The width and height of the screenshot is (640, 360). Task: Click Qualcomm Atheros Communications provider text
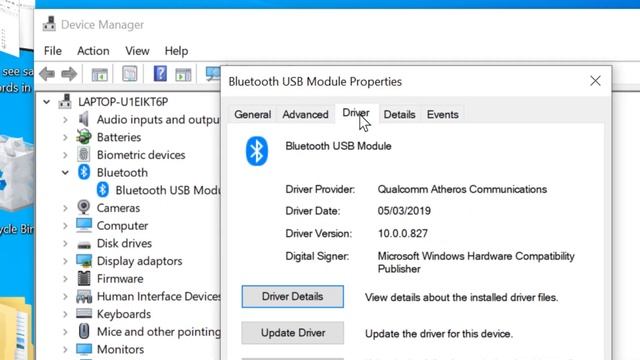tap(462, 189)
